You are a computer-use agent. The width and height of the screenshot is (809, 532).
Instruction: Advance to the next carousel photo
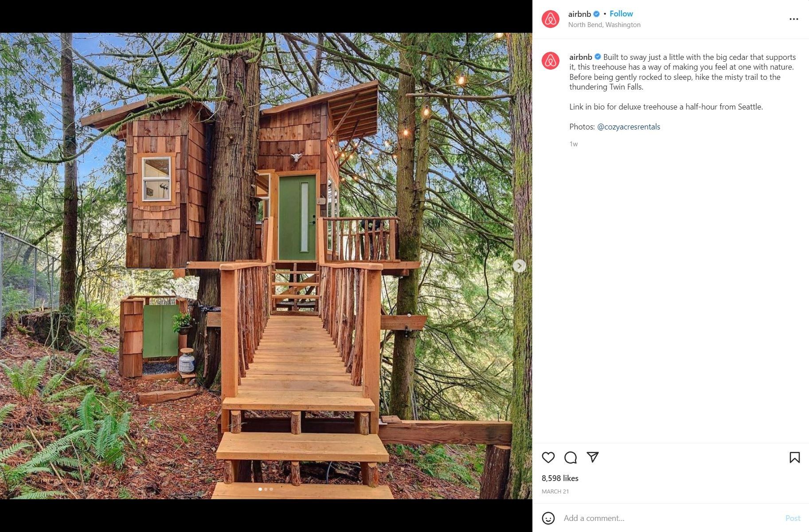pos(519,266)
